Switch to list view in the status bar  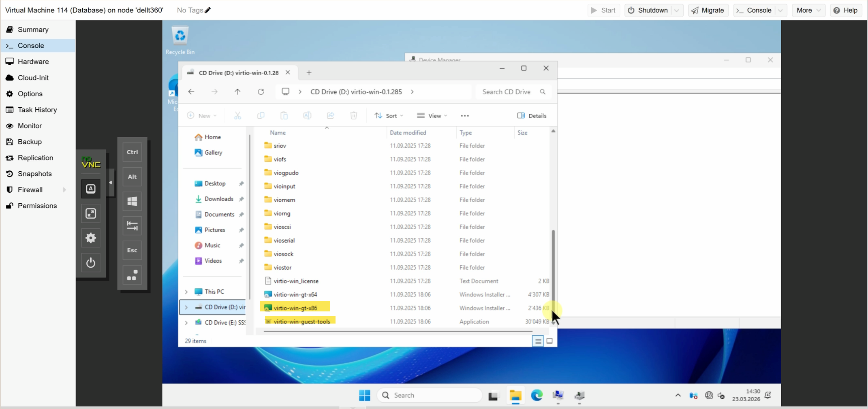(x=537, y=341)
